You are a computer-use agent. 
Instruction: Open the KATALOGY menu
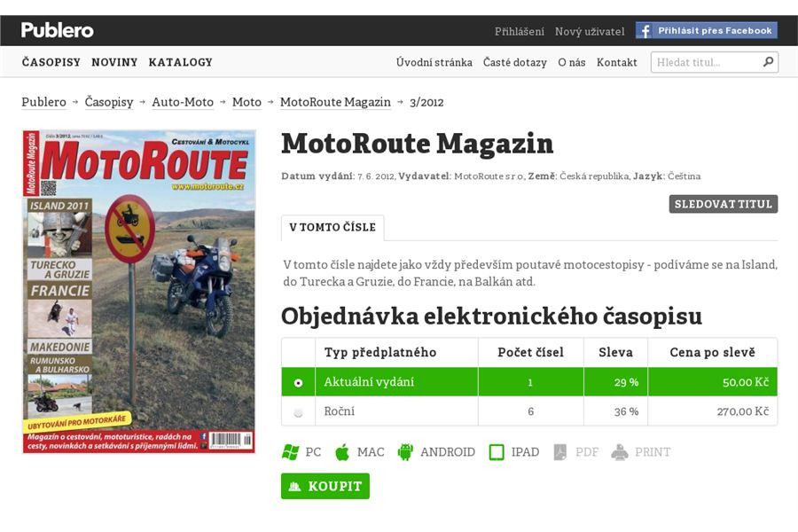click(181, 62)
